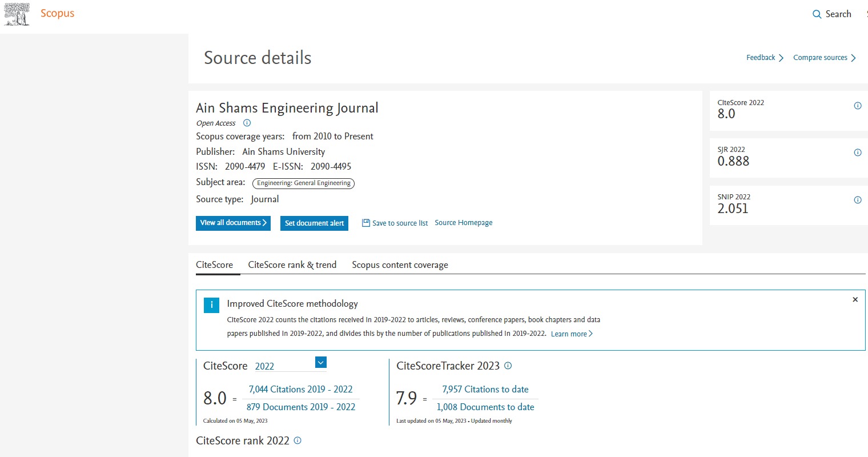Show info for CiteScore 2022 metric
Image resolution: width=868 pixels, height=457 pixels.
pos(858,106)
